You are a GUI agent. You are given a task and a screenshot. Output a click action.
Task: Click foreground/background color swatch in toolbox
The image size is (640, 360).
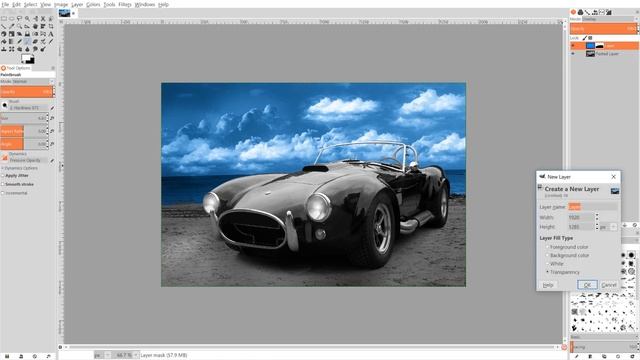click(x=28, y=59)
